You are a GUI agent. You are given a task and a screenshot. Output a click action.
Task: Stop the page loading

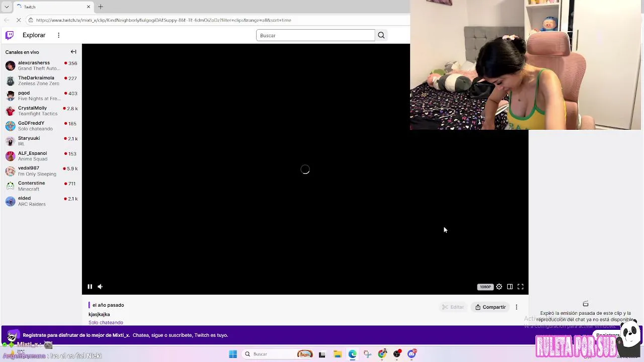(x=19, y=20)
